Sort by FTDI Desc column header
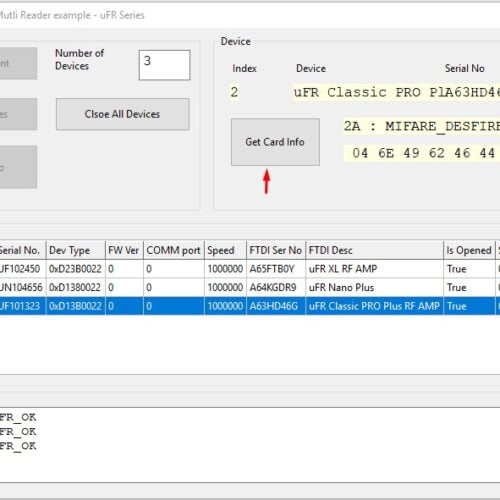Image resolution: width=500 pixels, height=500 pixels. tap(375, 250)
